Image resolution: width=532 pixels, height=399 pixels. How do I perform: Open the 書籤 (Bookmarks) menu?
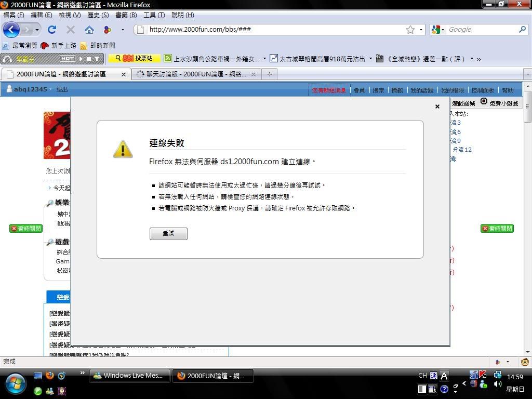[x=126, y=15]
